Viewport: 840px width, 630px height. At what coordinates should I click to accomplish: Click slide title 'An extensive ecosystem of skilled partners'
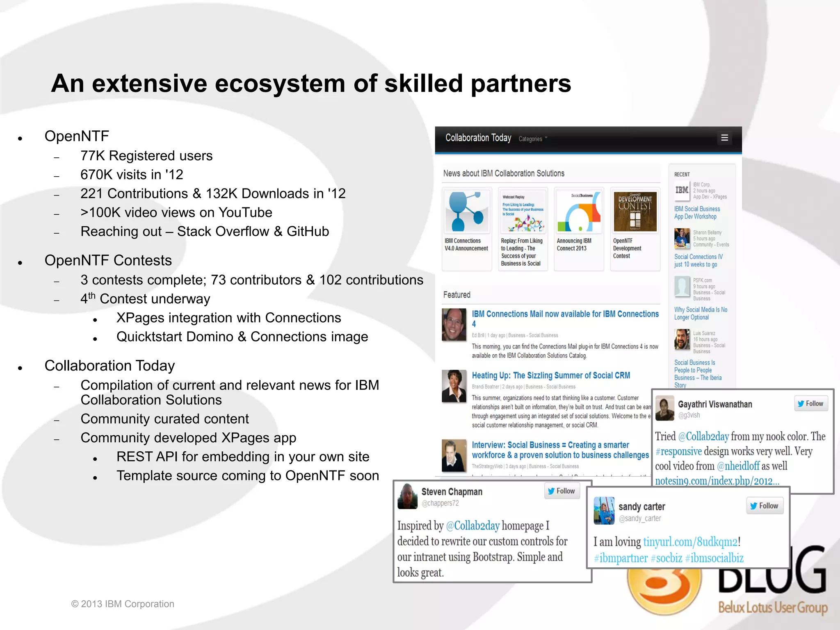click(311, 84)
